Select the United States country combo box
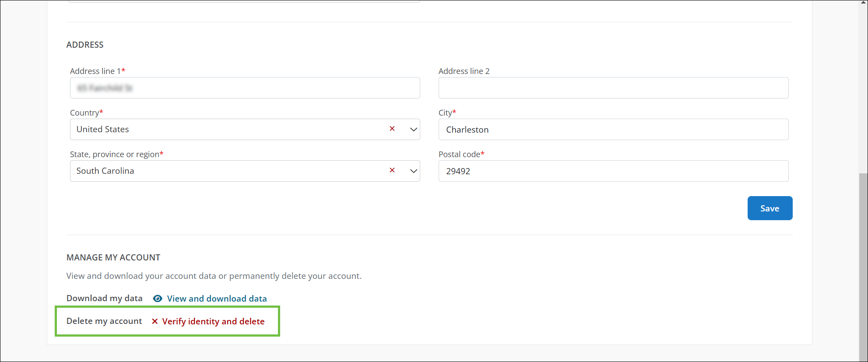 [x=245, y=130]
